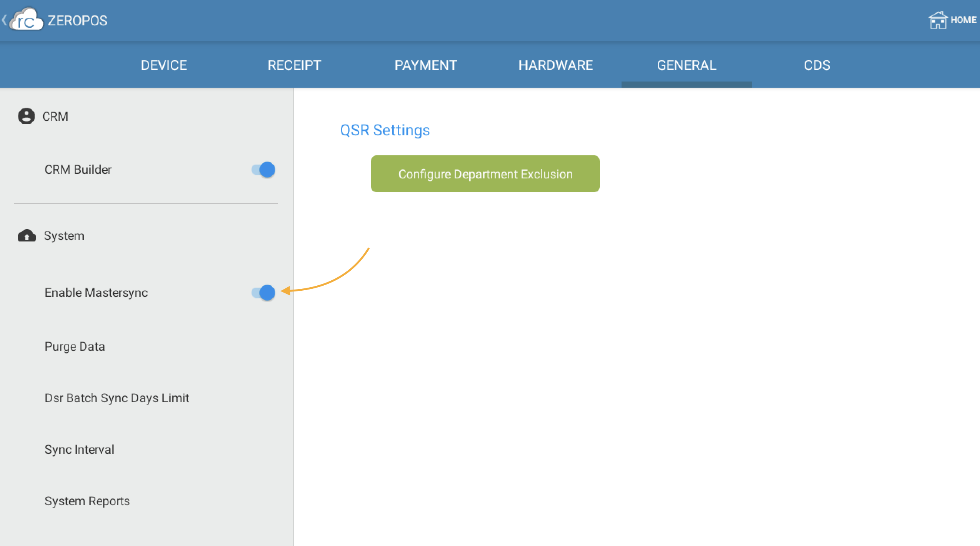Open Sync Interval configuration
This screenshot has height=546, width=980.
coord(80,449)
